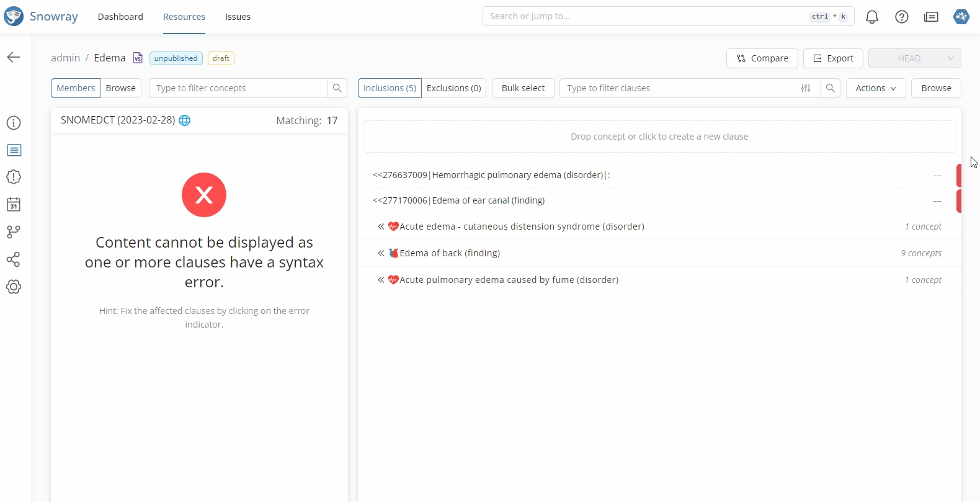
Task: Open the branches sidebar icon
Action: [x=14, y=232]
